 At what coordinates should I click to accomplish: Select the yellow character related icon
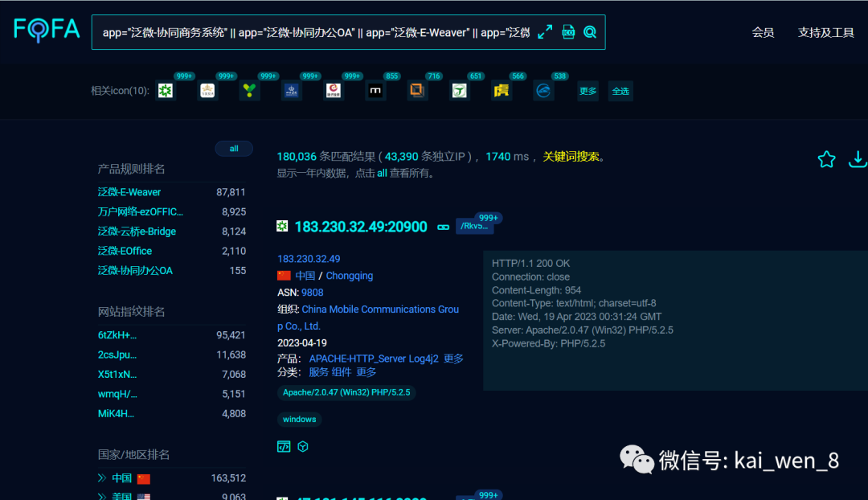[501, 91]
